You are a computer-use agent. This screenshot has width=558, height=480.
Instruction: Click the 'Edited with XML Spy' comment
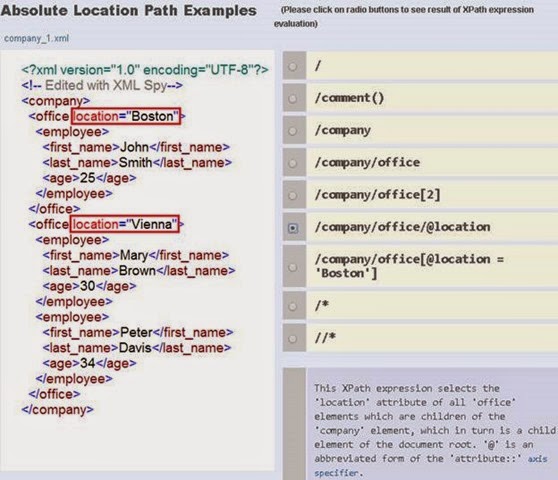coord(102,85)
